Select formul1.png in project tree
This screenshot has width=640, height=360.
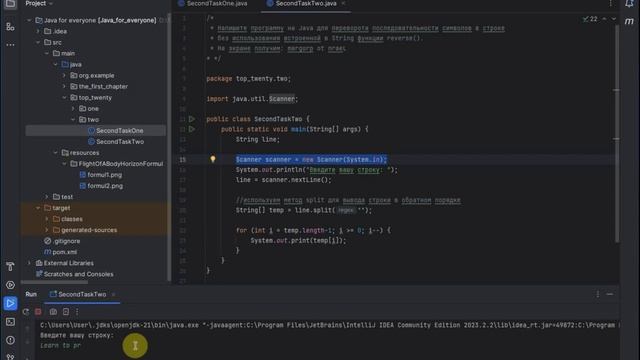[104, 175]
